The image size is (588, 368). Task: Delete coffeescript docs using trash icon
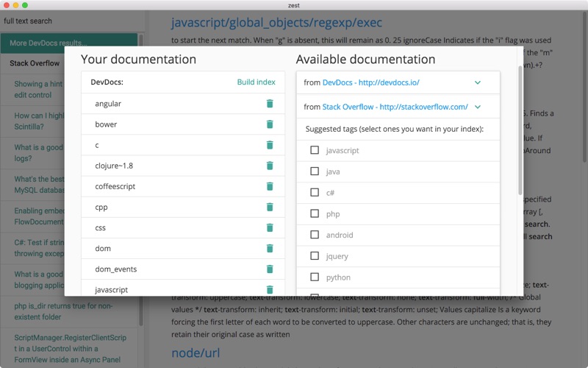pyautogui.click(x=270, y=186)
